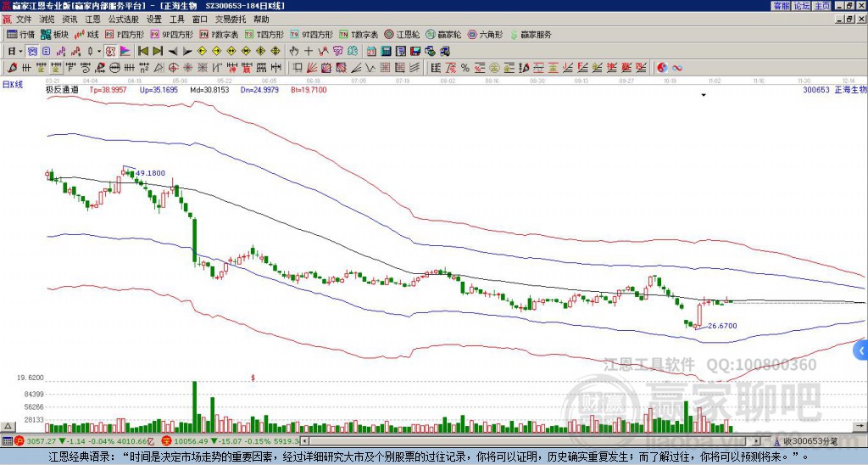Image resolution: width=868 pixels, height=465 pixels.
Task: Select the red crosshair circle tool
Action: point(173,68)
